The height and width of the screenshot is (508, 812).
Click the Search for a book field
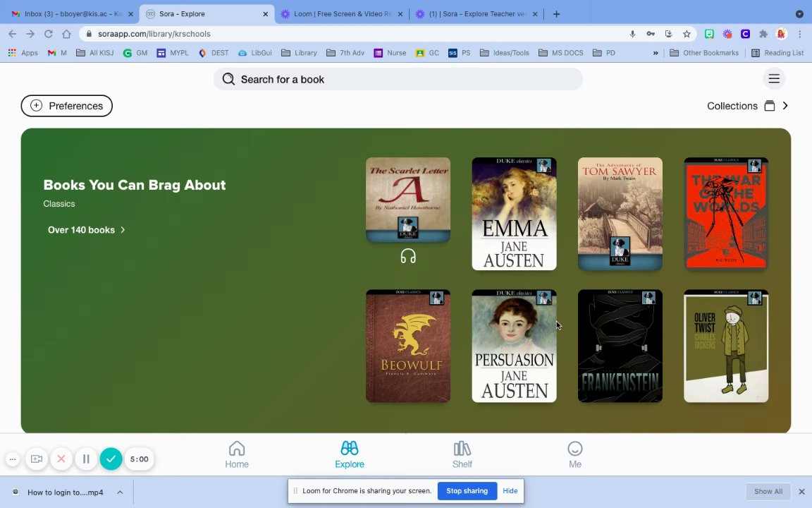click(x=398, y=79)
